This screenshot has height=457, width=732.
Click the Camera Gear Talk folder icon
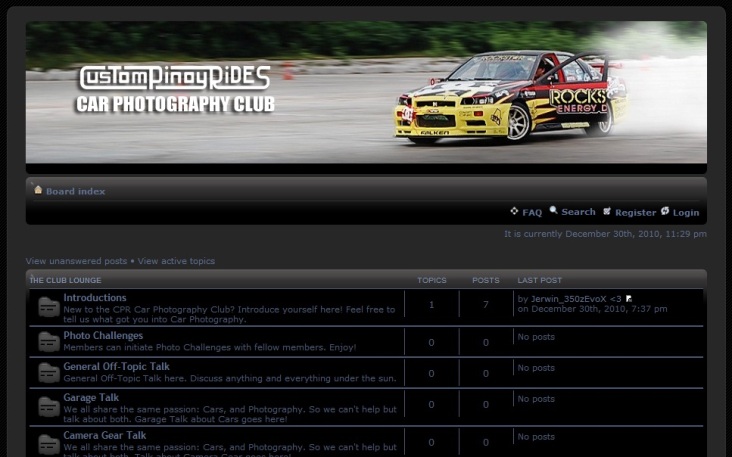pos(49,443)
